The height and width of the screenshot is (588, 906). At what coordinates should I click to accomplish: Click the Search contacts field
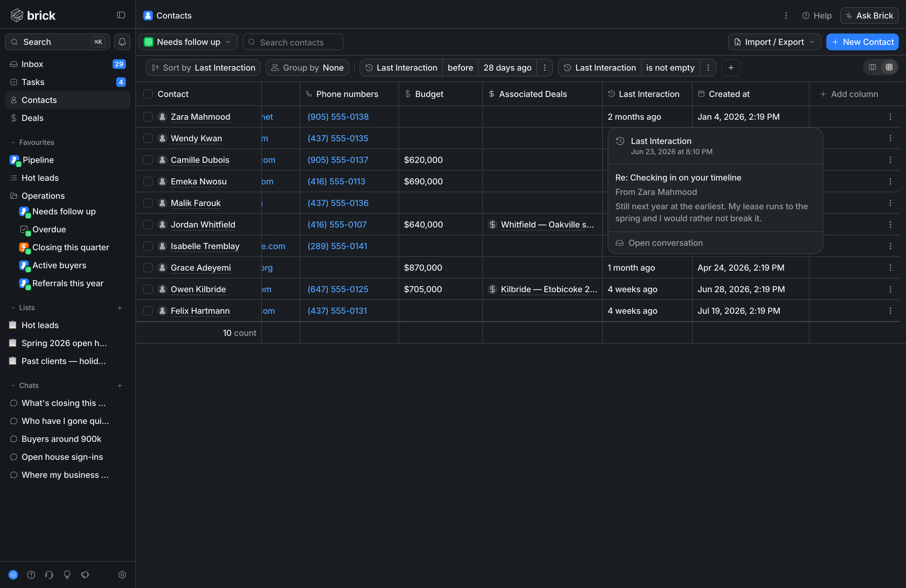(x=293, y=42)
